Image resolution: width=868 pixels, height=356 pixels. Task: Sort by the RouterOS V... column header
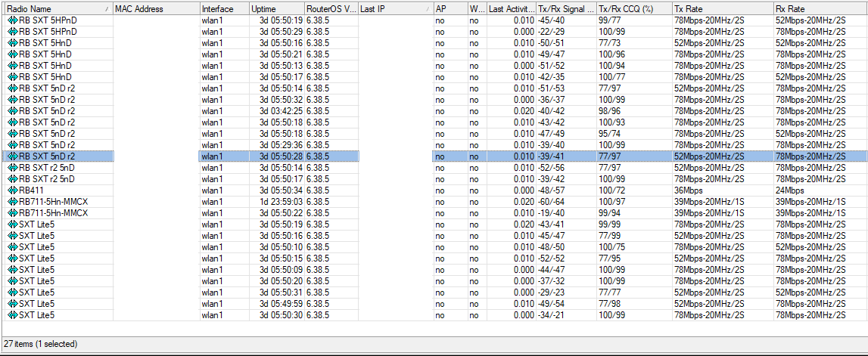[x=331, y=9]
